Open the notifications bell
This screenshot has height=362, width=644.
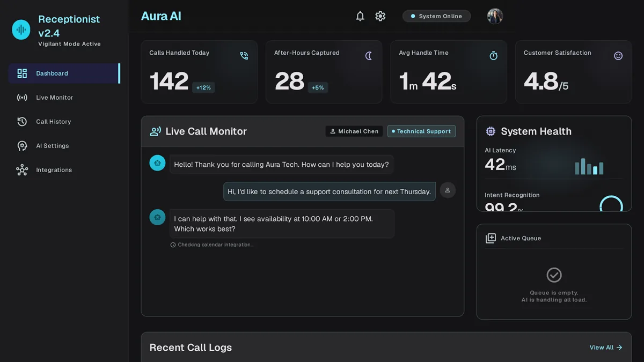(360, 16)
